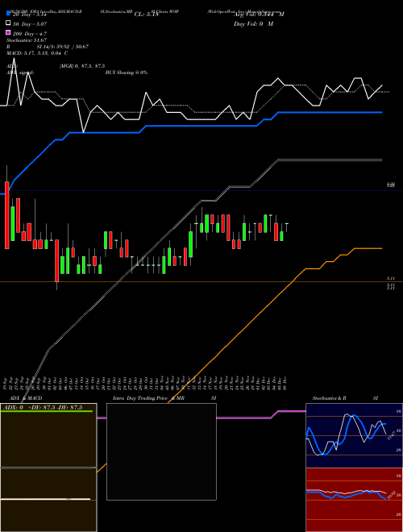Select the '200 Day = 4.7' legend text
The image size is (403, 532).
click(x=30, y=34)
